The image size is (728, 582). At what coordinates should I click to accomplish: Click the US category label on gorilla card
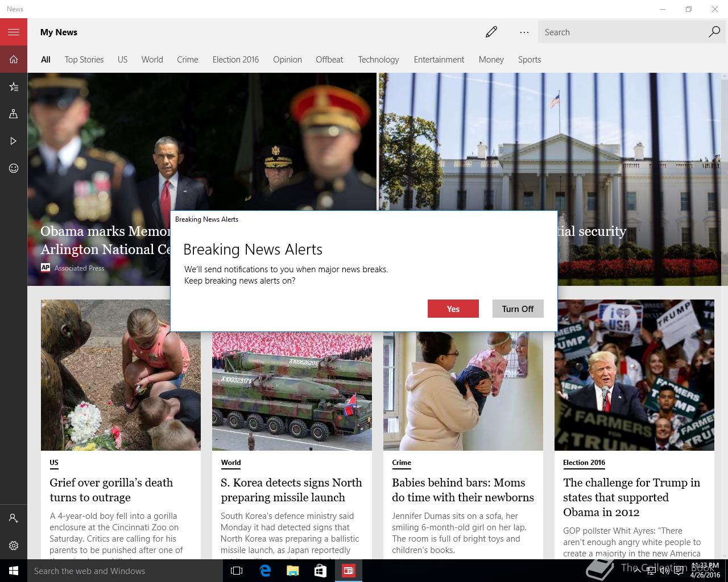point(54,463)
